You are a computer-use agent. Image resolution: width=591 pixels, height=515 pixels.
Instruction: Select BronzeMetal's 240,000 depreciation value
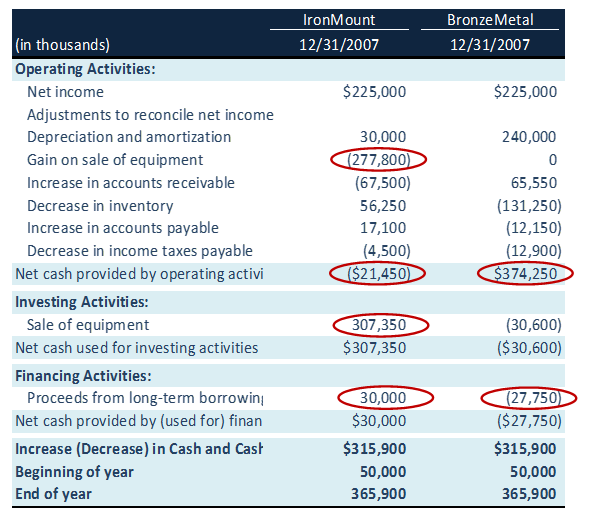[x=529, y=137]
